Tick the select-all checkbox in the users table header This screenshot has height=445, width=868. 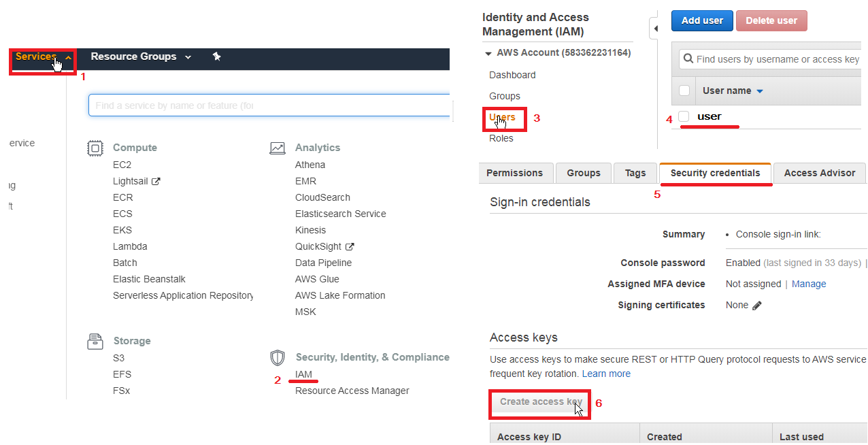pyautogui.click(x=684, y=90)
